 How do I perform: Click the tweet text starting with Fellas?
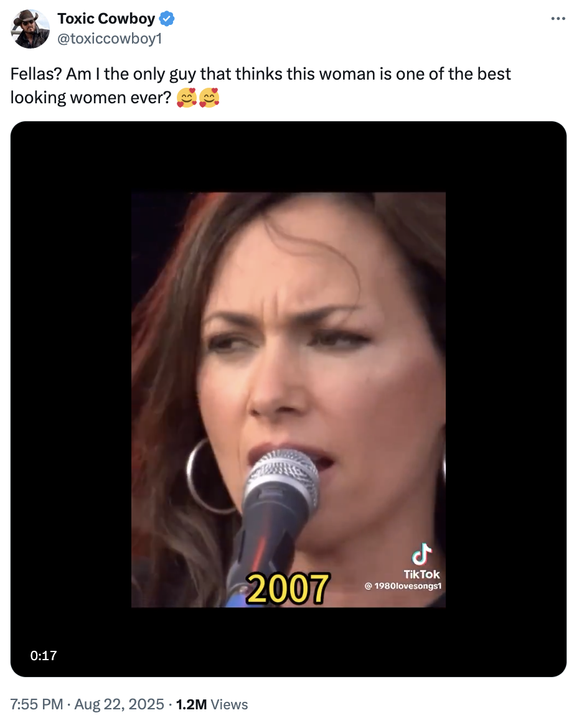click(x=260, y=86)
